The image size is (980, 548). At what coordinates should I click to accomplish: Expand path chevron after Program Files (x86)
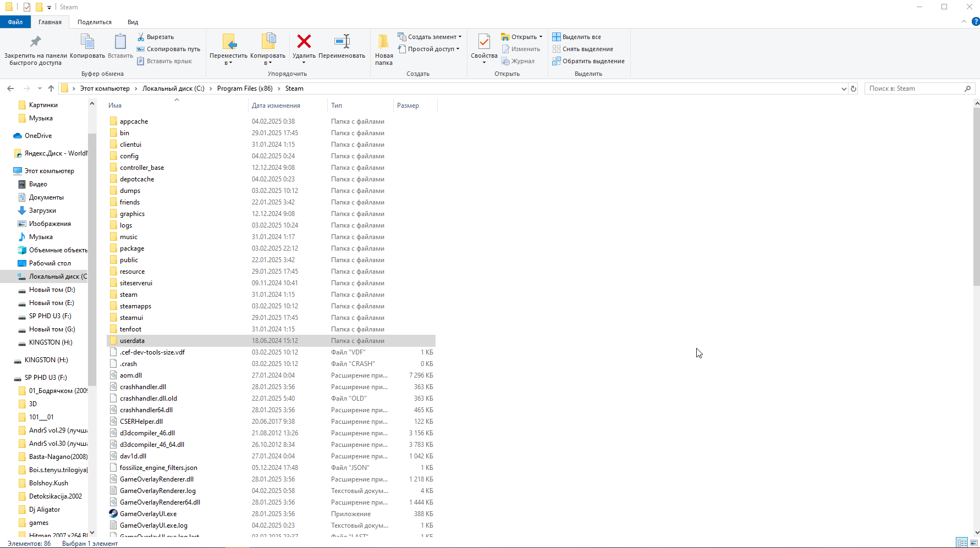279,88
